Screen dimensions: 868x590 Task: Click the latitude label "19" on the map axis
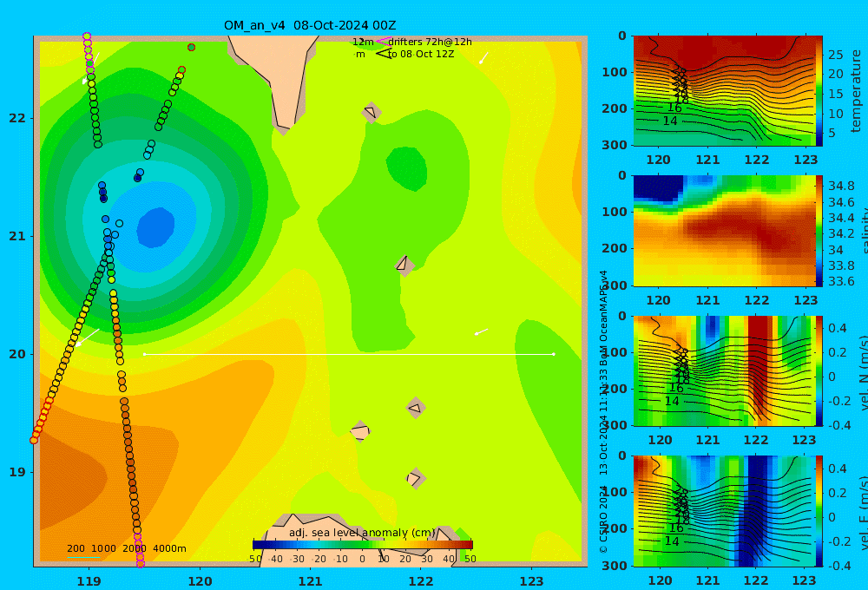coord(17,472)
